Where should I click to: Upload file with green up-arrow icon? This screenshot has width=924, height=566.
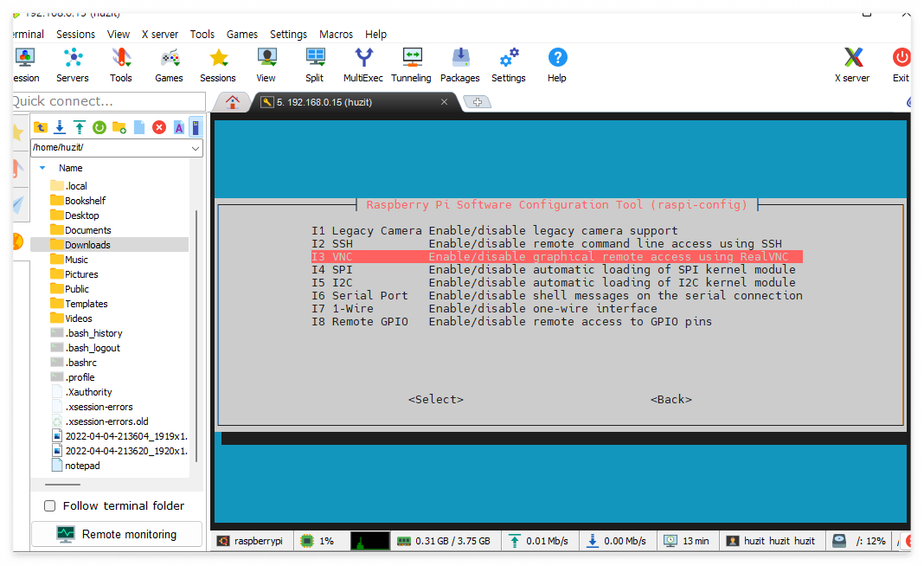click(80, 127)
